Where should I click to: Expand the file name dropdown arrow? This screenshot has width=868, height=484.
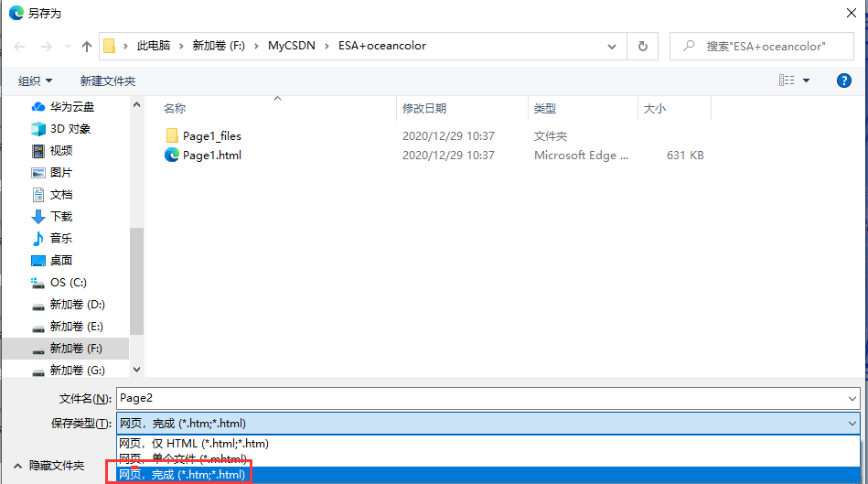point(852,399)
